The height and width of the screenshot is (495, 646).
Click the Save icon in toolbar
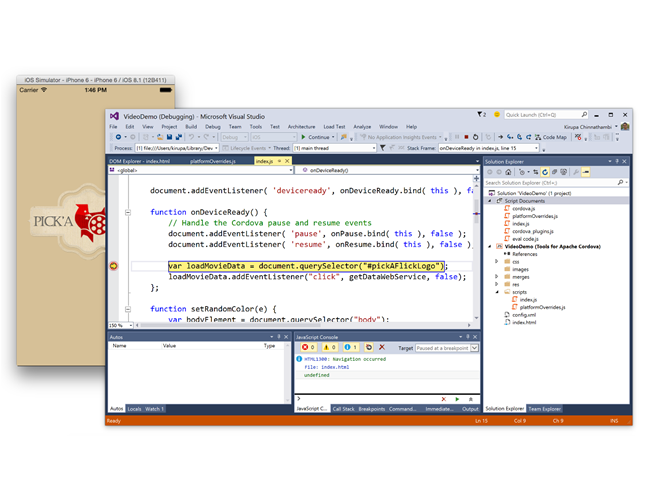pyautogui.click(x=169, y=137)
